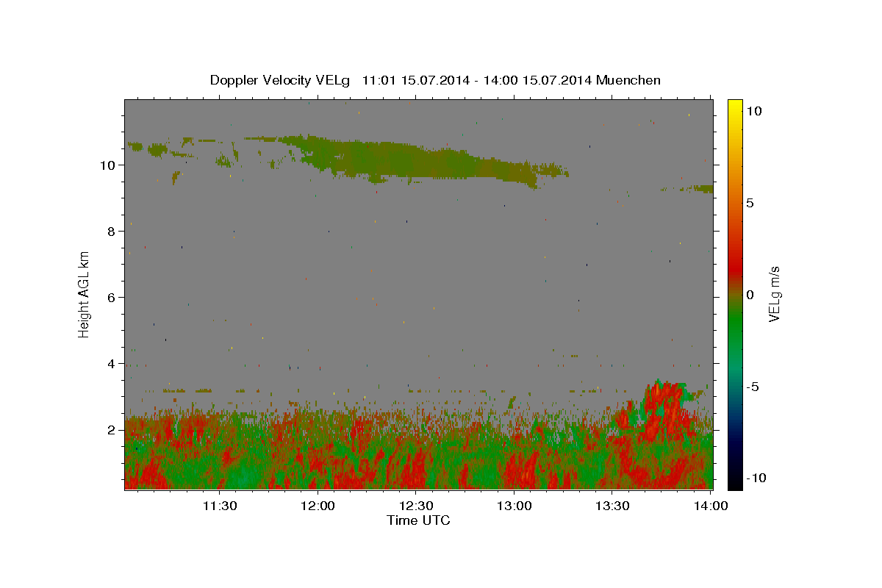
Task: Click the height tick label 8
Action: click(x=112, y=232)
